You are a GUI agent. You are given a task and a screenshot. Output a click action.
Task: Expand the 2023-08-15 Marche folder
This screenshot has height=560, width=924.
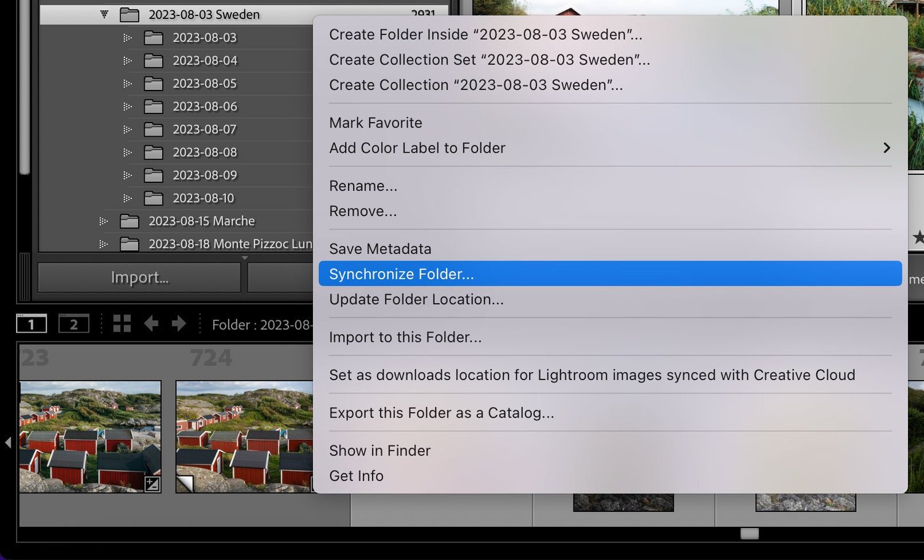tap(102, 221)
